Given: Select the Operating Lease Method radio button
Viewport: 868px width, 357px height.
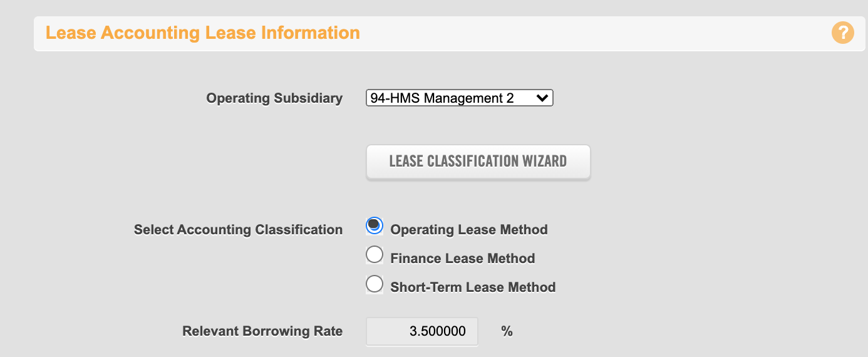Looking at the screenshot, I should (x=374, y=226).
